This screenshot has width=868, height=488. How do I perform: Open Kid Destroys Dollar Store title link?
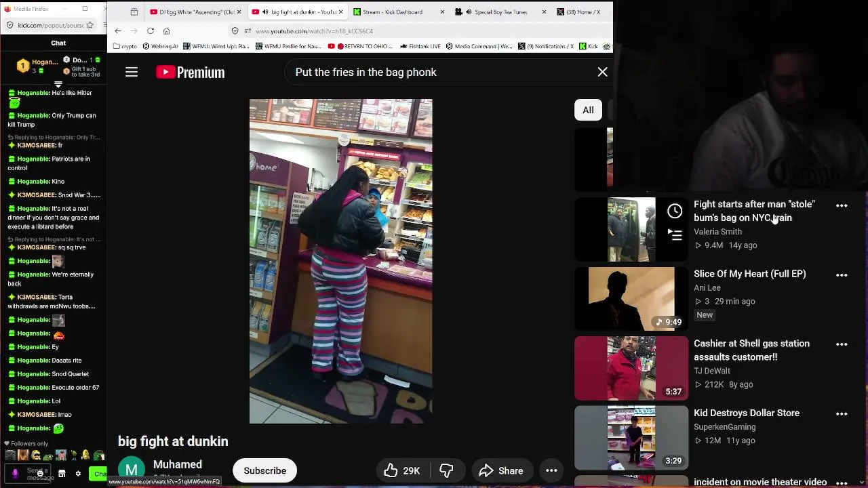click(x=747, y=413)
